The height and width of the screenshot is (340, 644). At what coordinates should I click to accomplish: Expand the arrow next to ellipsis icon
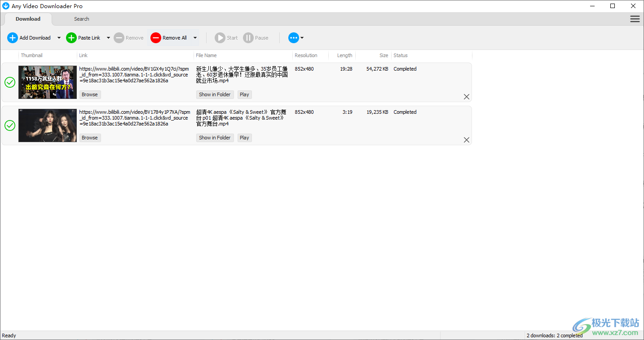click(302, 38)
